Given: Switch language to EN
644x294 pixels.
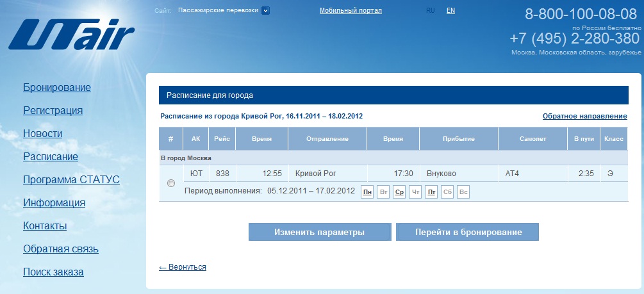Looking at the screenshot, I should pyautogui.click(x=450, y=10).
